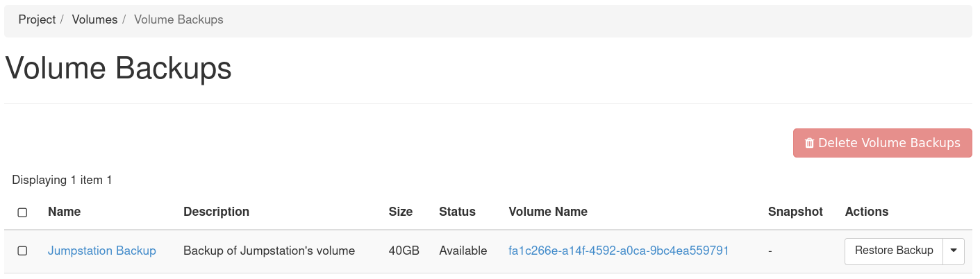This screenshot has width=980, height=279.
Task: Open the Jumpstation Backup link
Action: point(102,251)
